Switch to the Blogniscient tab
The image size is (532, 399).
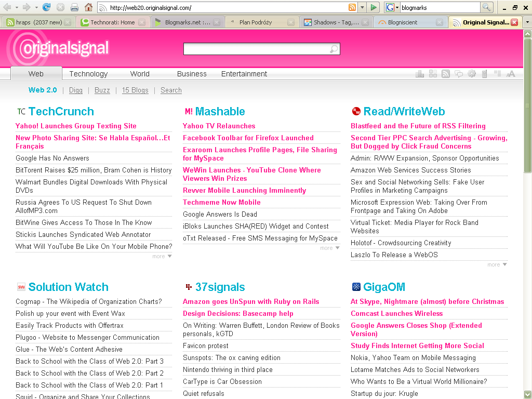[x=411, y=22]
